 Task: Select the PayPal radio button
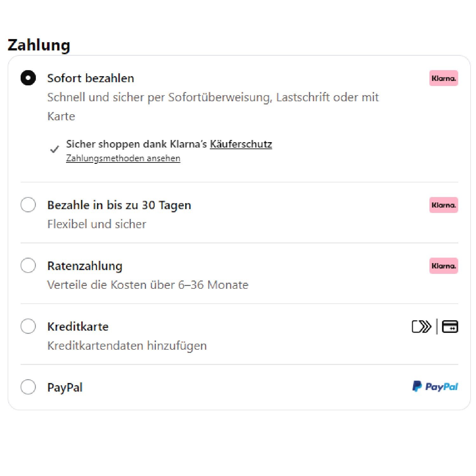(x=28, y=387)
